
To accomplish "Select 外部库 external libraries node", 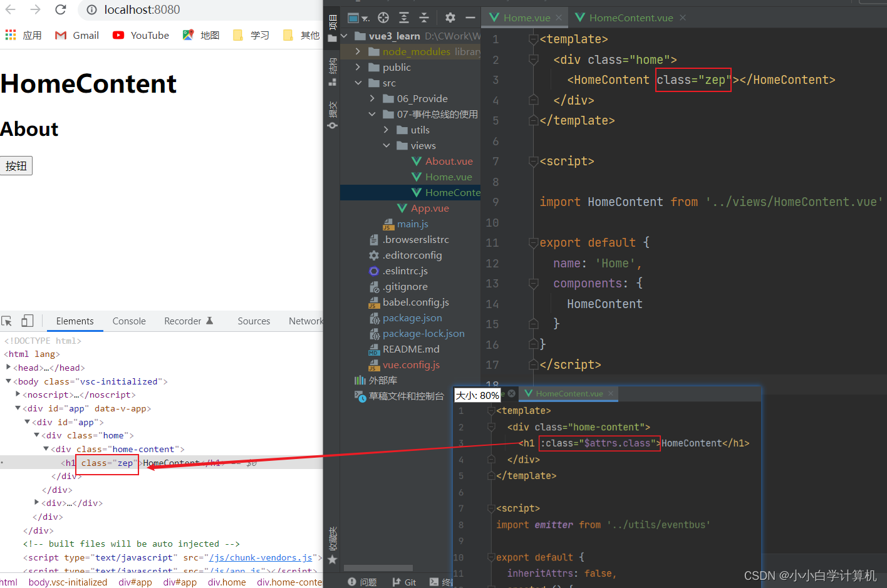I will [x=376, y=380].
